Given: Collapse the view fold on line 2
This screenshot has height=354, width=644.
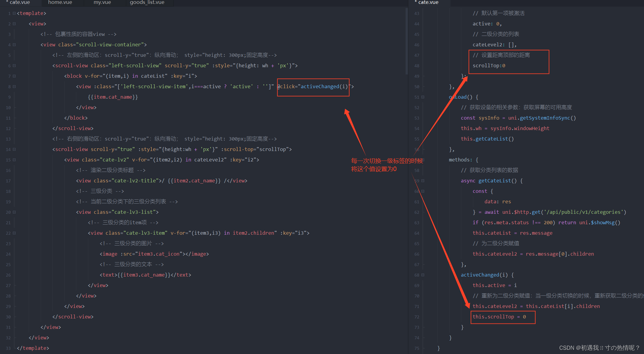Looking at the screenshot, I should 14,24.
